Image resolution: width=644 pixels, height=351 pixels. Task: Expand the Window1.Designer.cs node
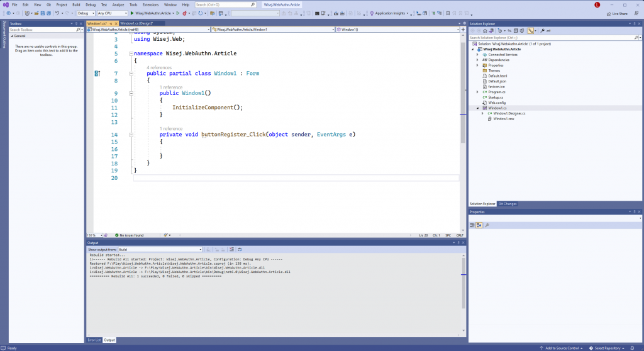[x=482, y=113]
